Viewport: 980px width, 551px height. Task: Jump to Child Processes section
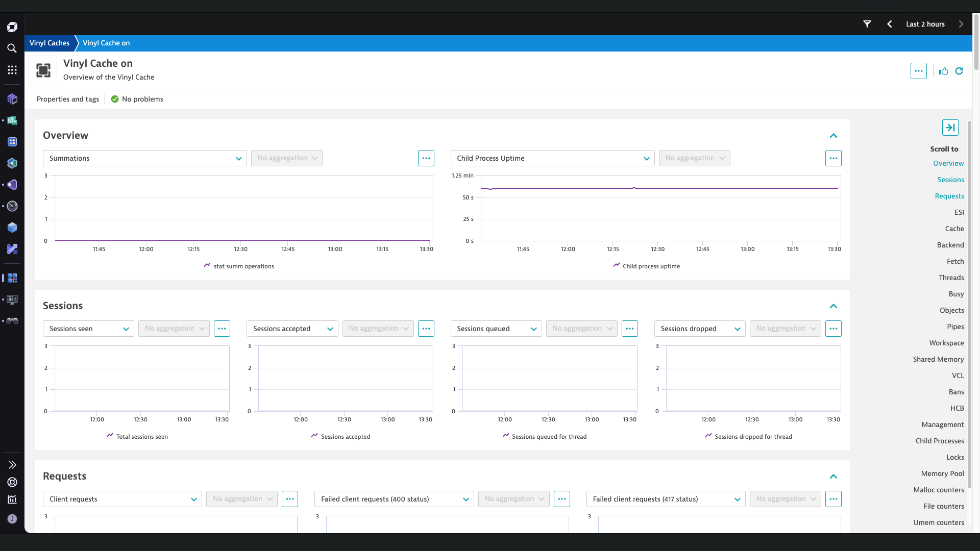(940, 441)
